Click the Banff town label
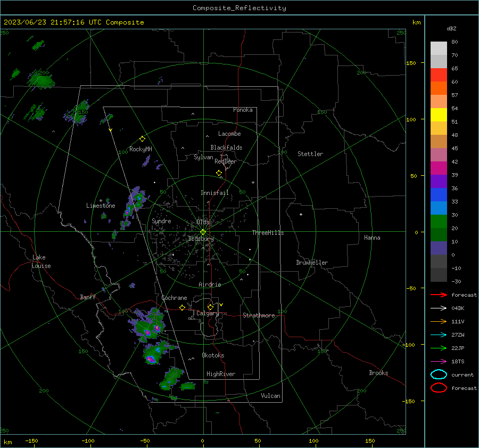 point(88,297)
